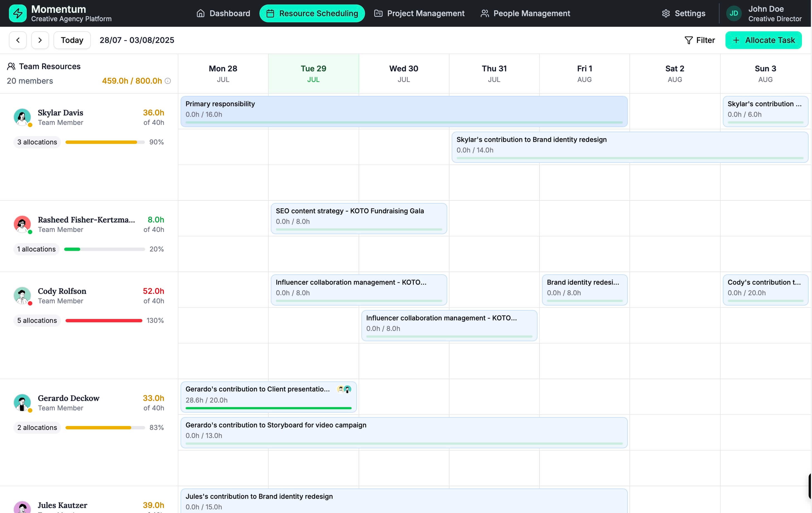Click the assignee avatars on Gerardo's Client presentation task
812x513 pixels.
coord(344,389)
